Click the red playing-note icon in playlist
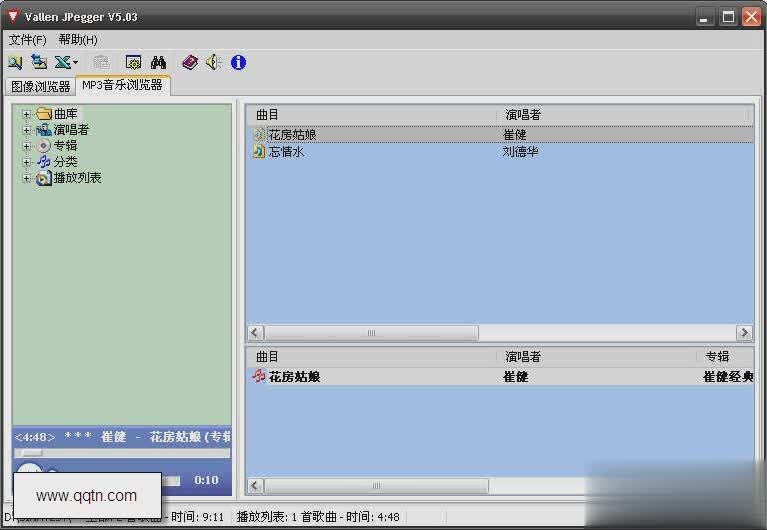 coord(259,376)
